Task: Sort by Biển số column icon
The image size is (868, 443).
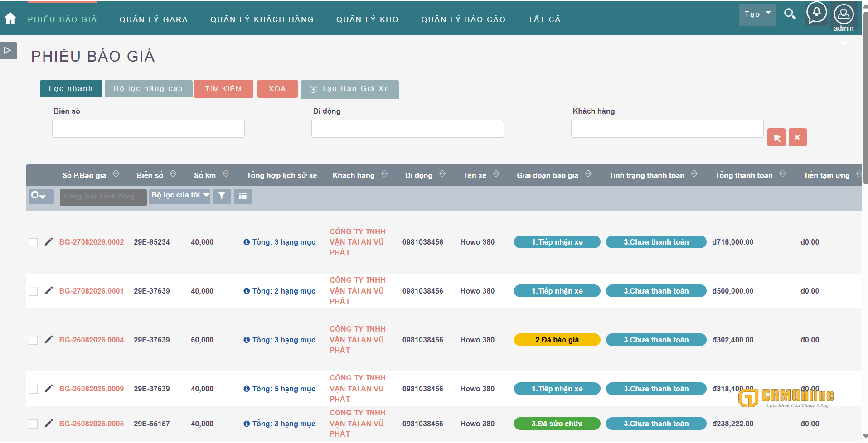Action: click(x=173, y=174)
